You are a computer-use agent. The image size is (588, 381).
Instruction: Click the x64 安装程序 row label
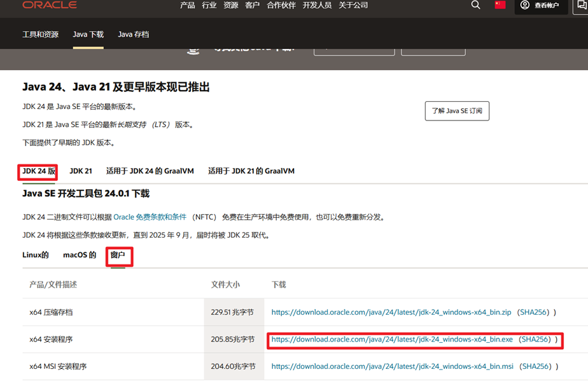51,340
